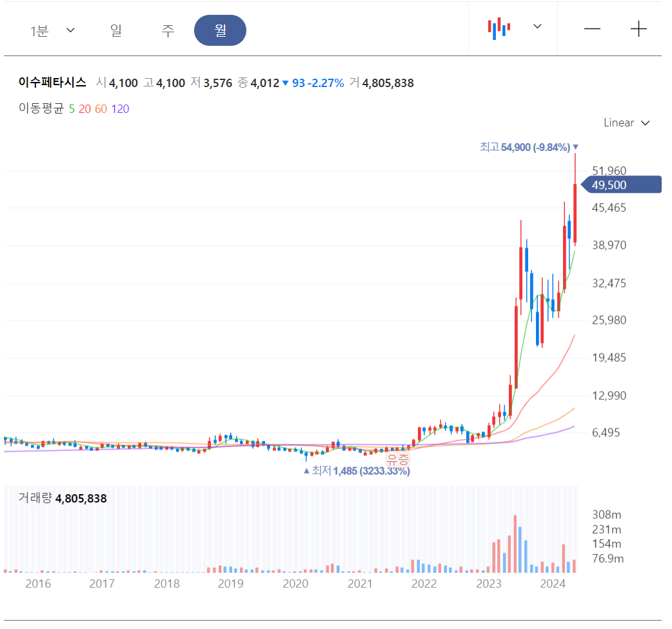Click the 거래량 volume label
Viewport: 672px width, 629px height.
tap(35, 498)
